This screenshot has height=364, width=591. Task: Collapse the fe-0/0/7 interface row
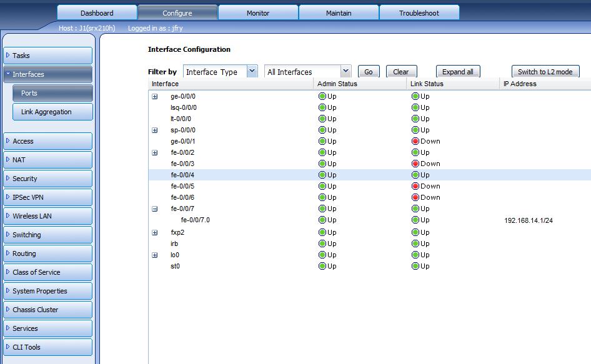point(154,209)
